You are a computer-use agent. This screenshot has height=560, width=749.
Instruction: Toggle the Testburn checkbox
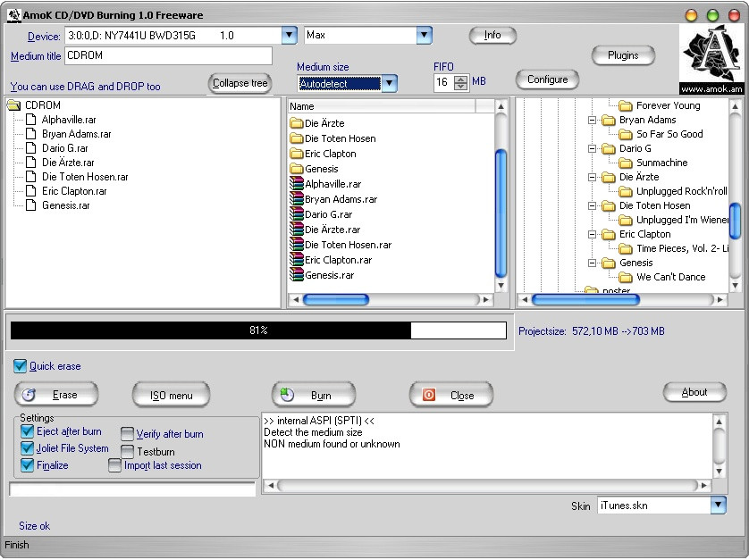click(128, 451)
